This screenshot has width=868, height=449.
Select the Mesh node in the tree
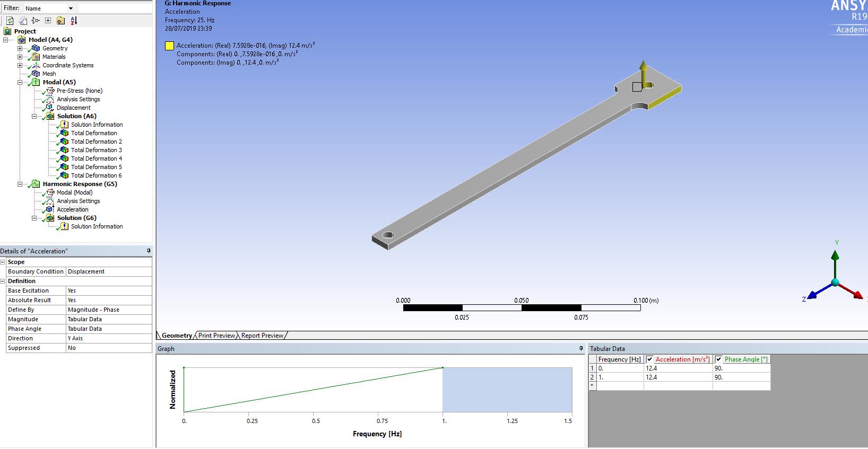(49, 74)
